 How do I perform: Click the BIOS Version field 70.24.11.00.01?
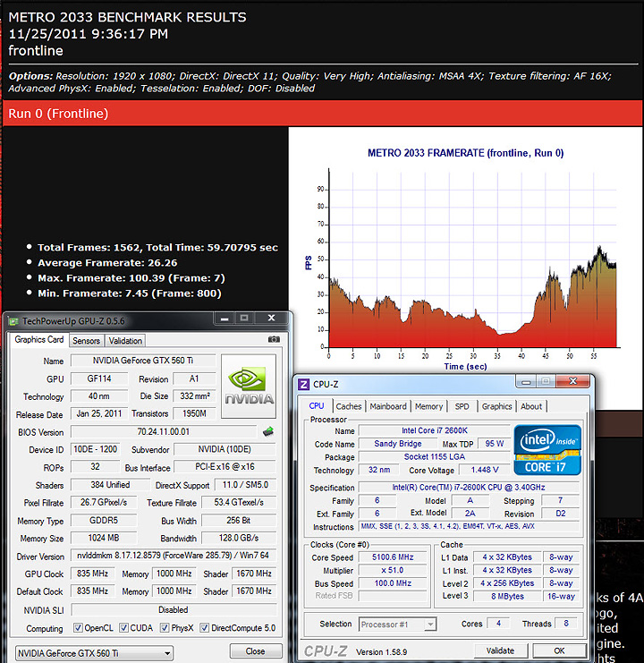164,432
